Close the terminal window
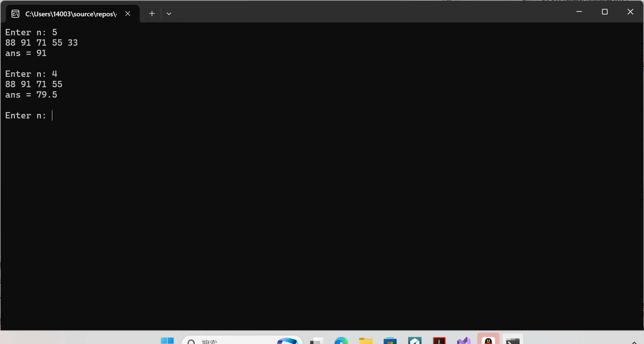Screen dimensions: 644x344 point(630,12)
